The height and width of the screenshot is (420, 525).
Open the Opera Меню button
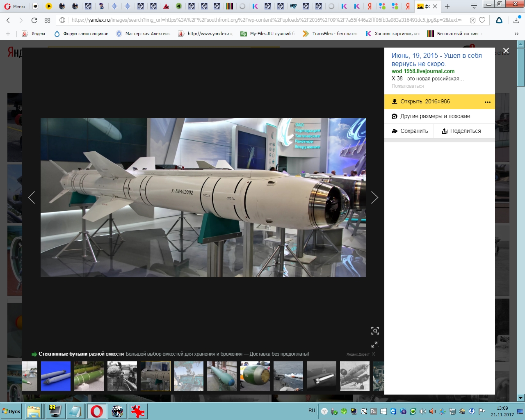pos(15,6)
